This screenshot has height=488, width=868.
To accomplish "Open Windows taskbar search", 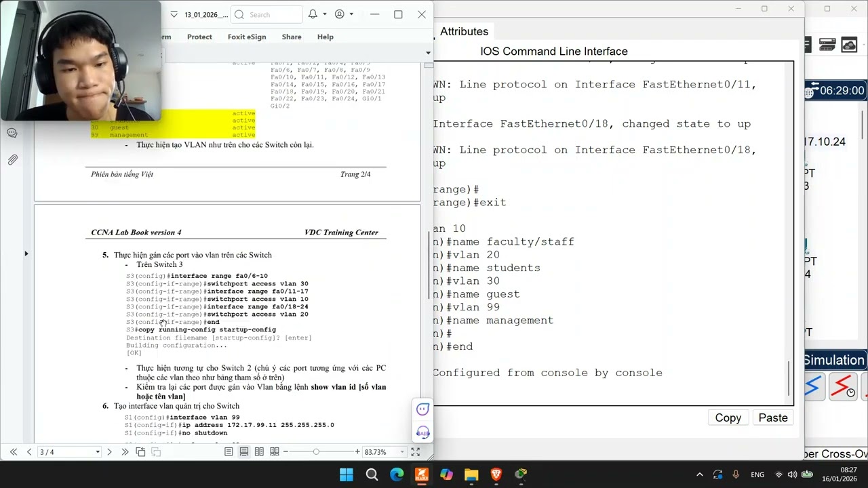I will [372, 474].
